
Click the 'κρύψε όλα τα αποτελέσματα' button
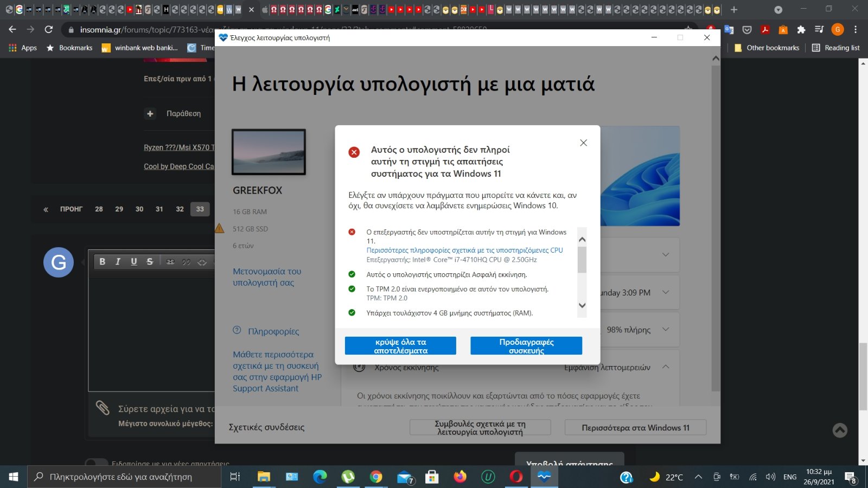[x=400, y=346]
